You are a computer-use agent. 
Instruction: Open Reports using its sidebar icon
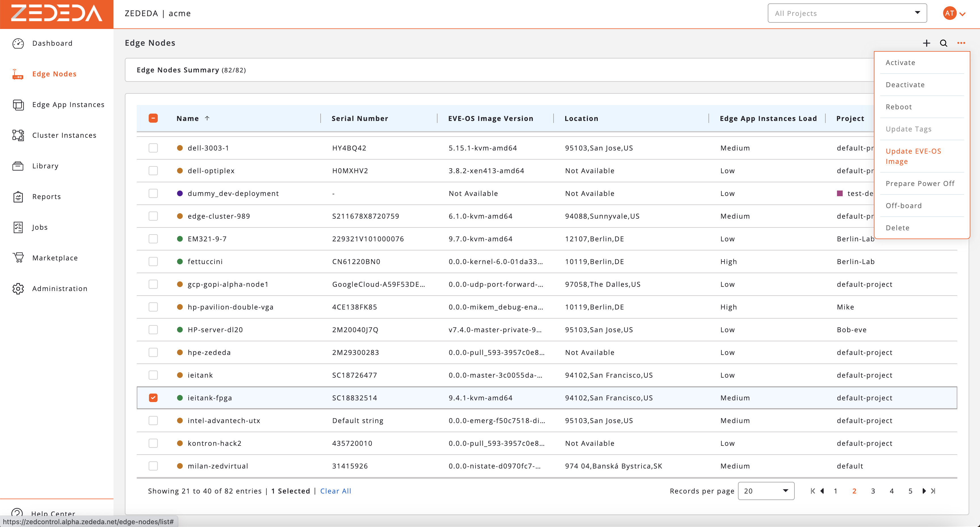[18, 196]
